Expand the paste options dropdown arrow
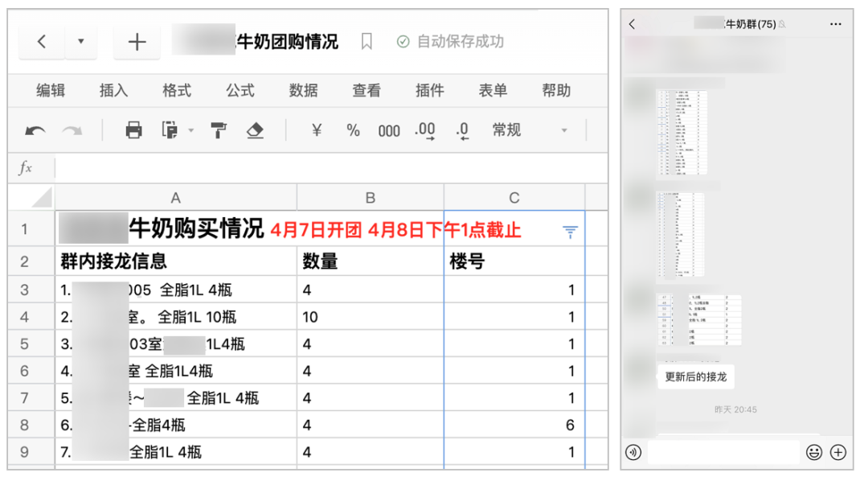Screen dimensions: 868x477 [190, 130]
